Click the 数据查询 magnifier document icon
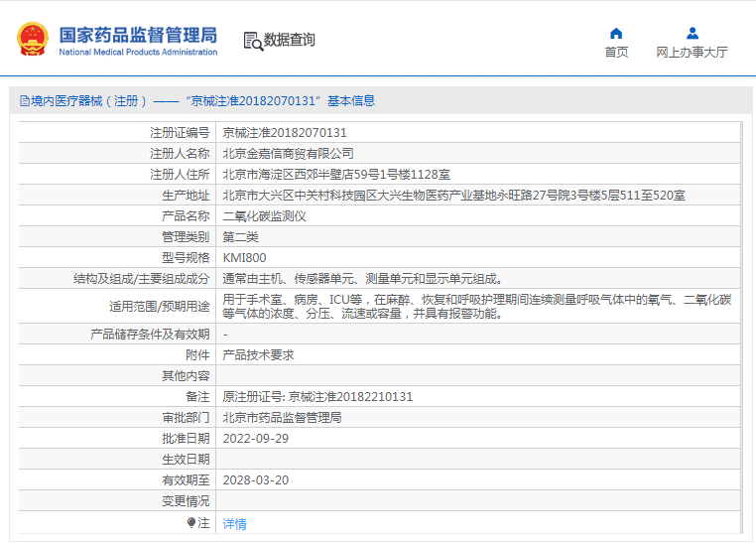 click(x=252, y=40)
